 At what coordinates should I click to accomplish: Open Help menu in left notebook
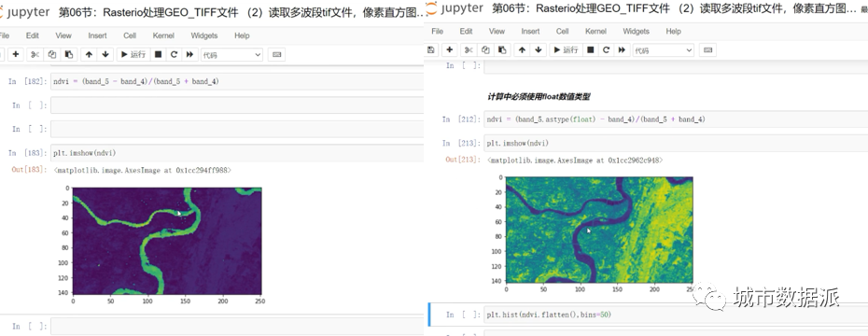pyautogui.click(x=242, y=35)
